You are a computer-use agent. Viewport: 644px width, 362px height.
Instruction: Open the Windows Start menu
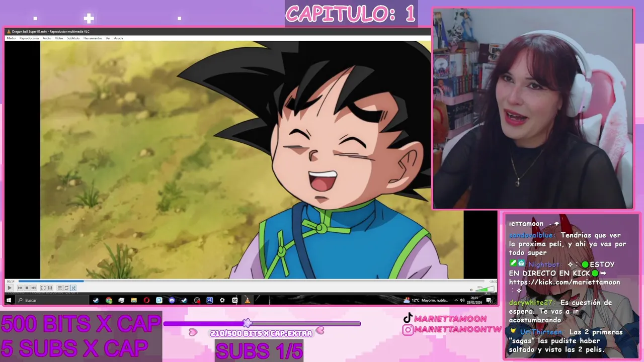pyautogui.click(x=9, y=300)
